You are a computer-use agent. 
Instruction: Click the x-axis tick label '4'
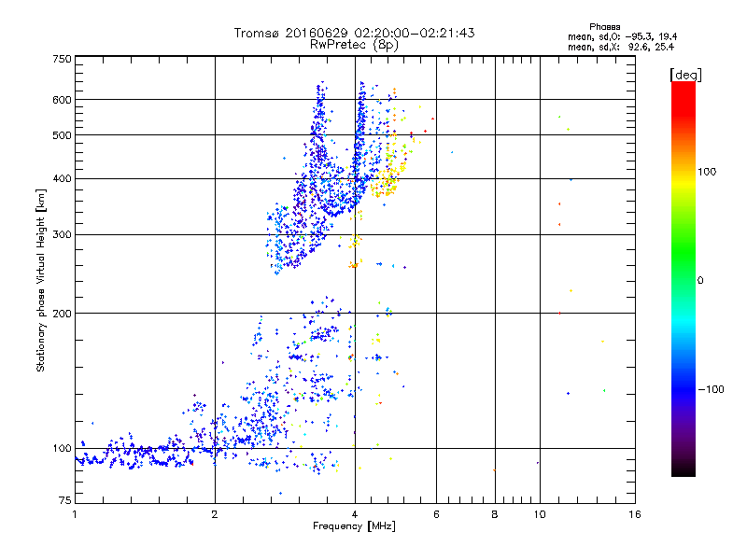point(355,514)
